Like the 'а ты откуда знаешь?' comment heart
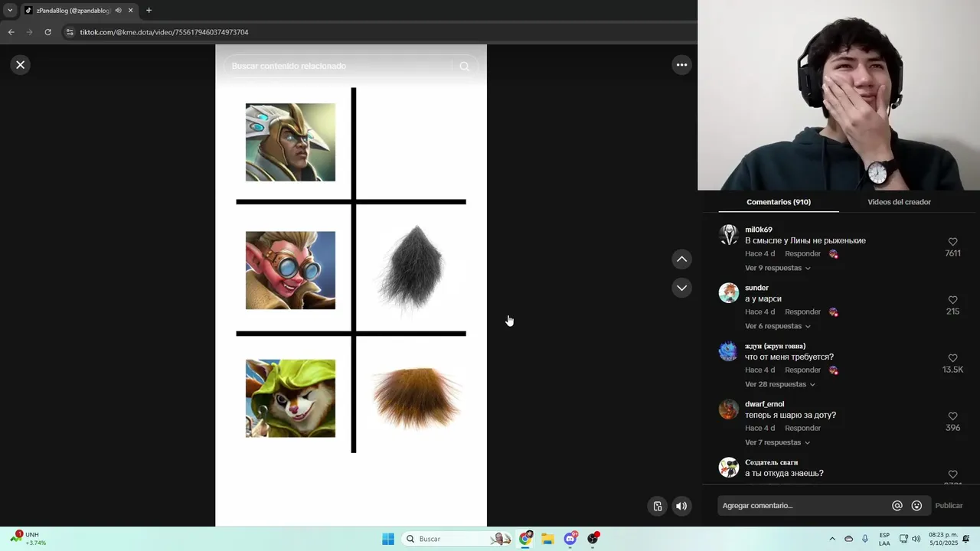 pos(952,474)
